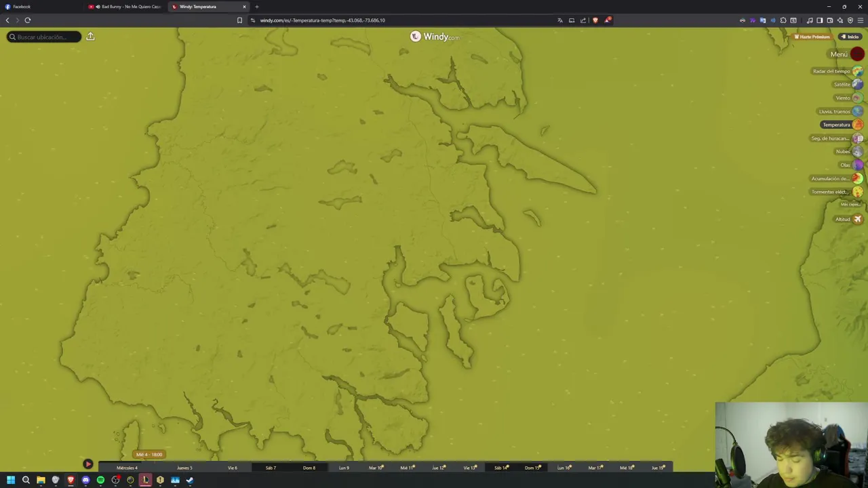Open the Brave VPN shield icon
This screenshot has width=868, height=488.
pyautogui.click(x=850, y=20)
